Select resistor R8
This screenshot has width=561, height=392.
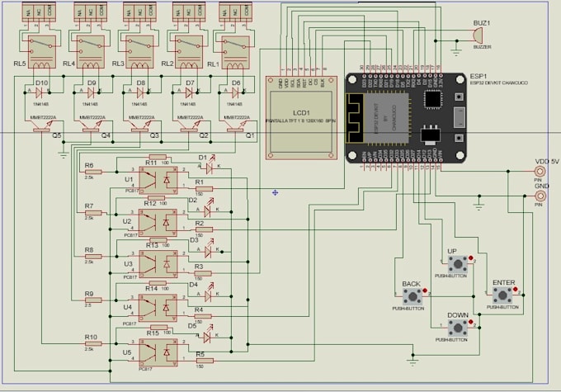(x=94, y=257)
